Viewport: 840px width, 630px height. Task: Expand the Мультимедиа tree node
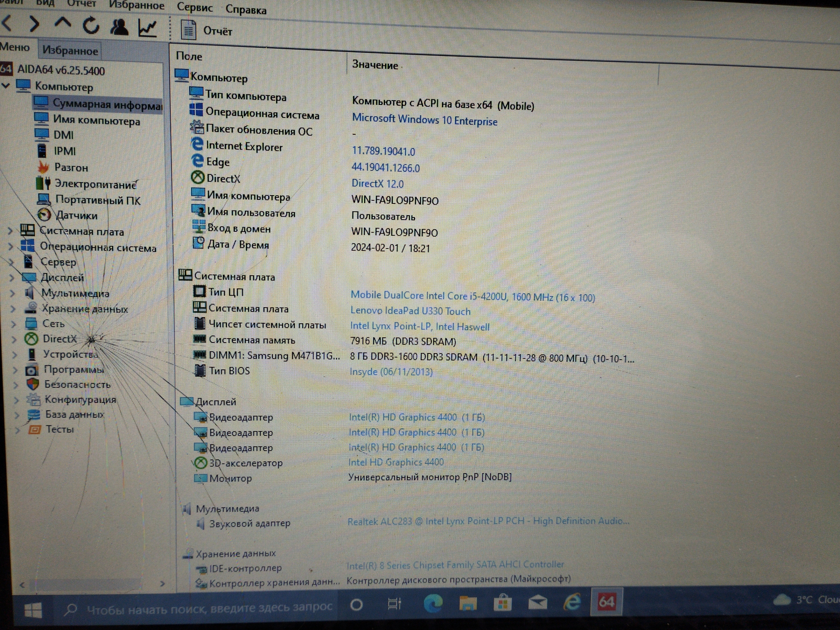tap(12, 293)
